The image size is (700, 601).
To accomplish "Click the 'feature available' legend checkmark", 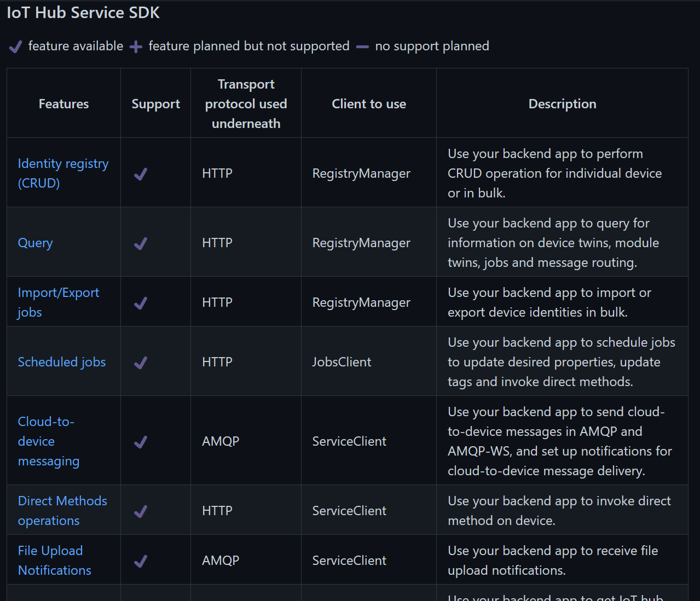I will (15, 47).
